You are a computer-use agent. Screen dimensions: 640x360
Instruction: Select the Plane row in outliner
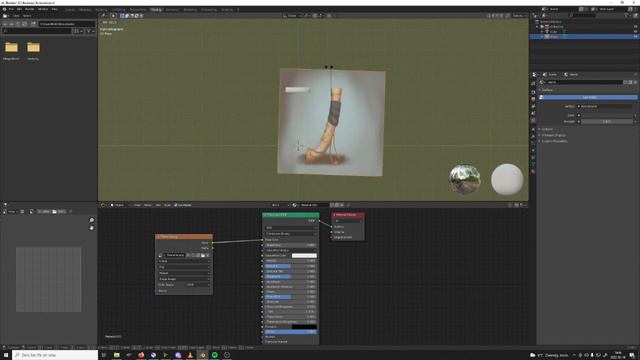click(x=554, y=37)
